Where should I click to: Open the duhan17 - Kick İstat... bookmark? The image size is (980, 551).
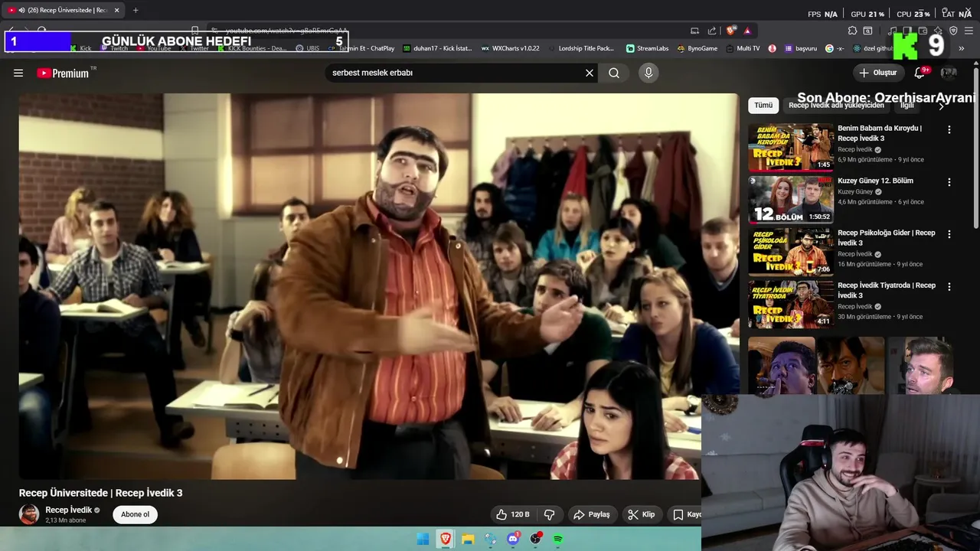437,48
